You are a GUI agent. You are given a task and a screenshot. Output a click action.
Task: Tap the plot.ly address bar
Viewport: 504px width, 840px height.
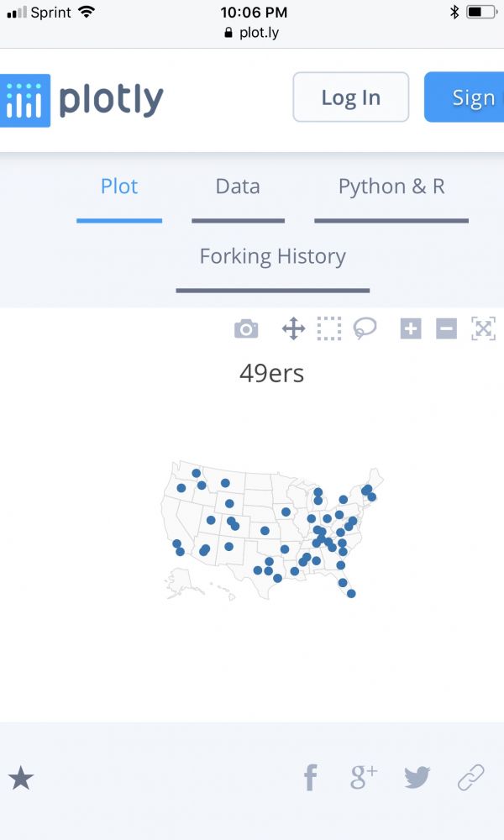(x=252, y=34)
